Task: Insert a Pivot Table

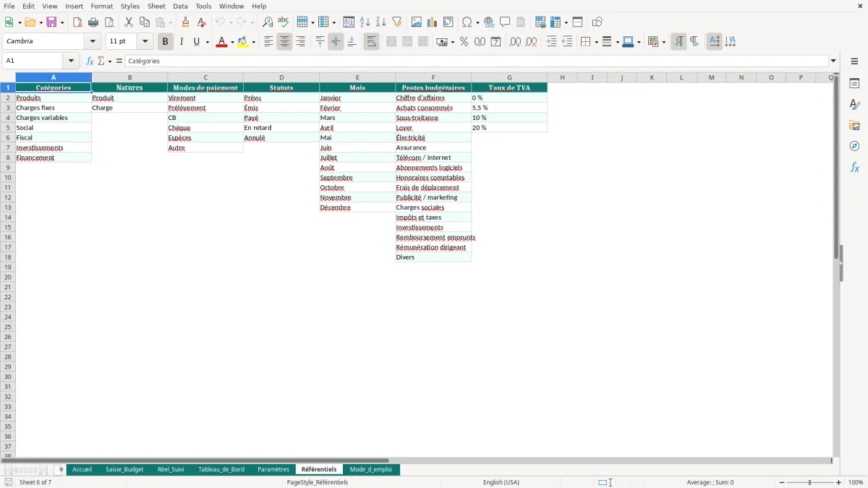Action: [x=448, y=22]
